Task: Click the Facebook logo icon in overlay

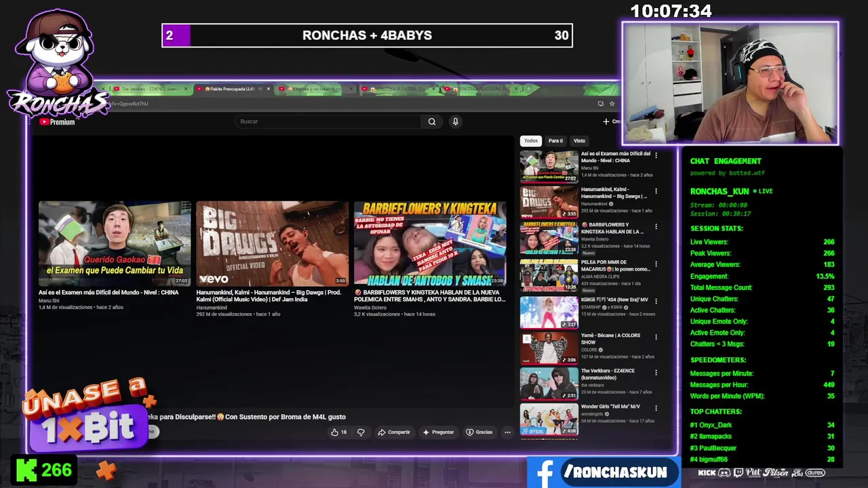Action: tap(545, 472)
